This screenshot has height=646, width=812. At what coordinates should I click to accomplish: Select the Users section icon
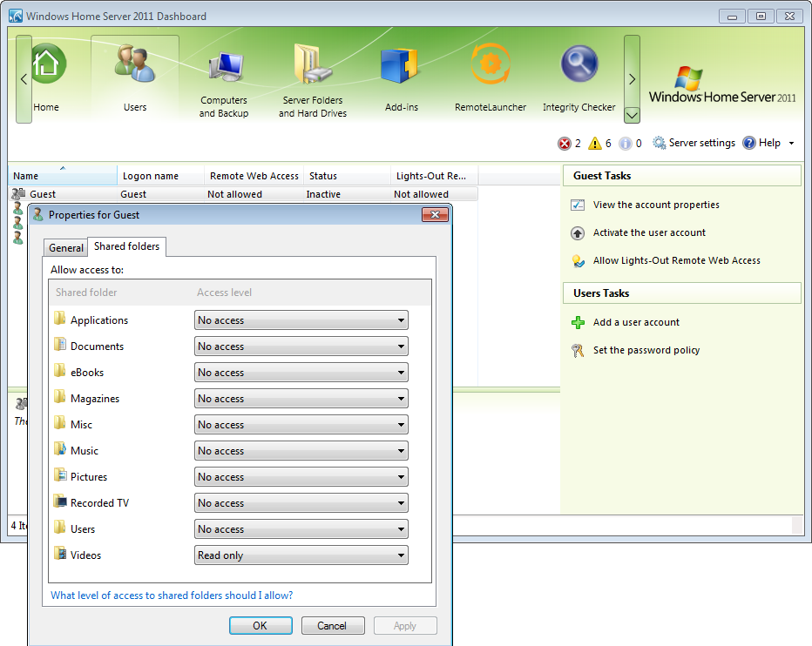(x=135, y=64)
